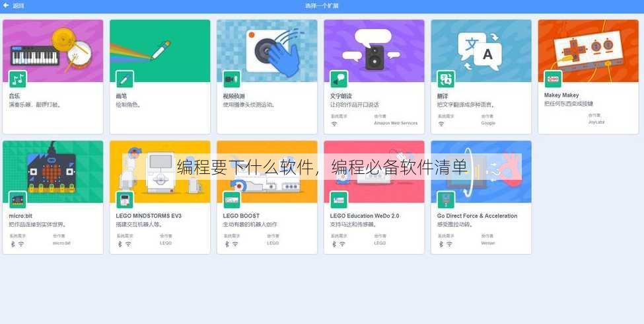
Task: Select the 翻译 extension title
Action: 443,96
